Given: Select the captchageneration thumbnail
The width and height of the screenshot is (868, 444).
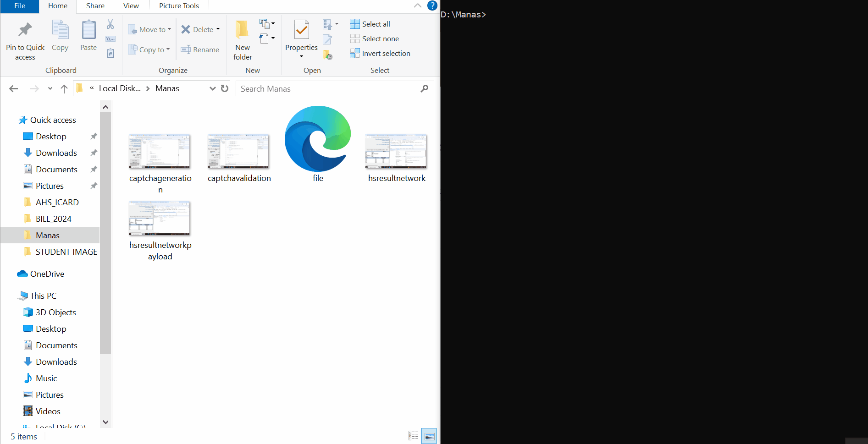Looking at the screenshot, I should (x=160, y=152).
